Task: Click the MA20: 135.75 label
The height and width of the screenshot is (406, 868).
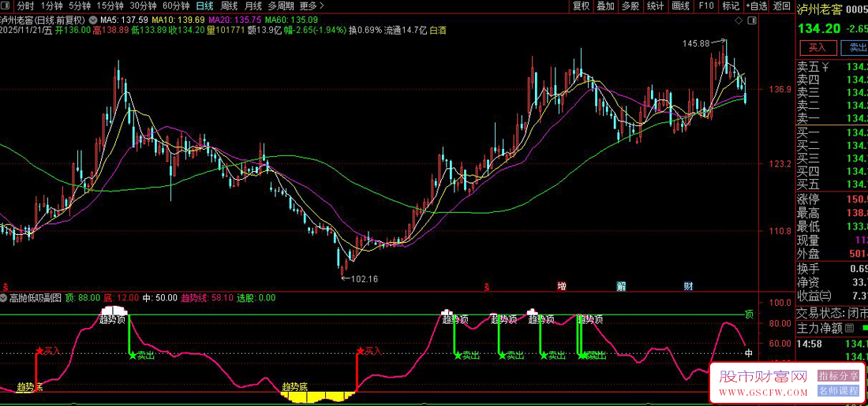Action: (234, 20)
